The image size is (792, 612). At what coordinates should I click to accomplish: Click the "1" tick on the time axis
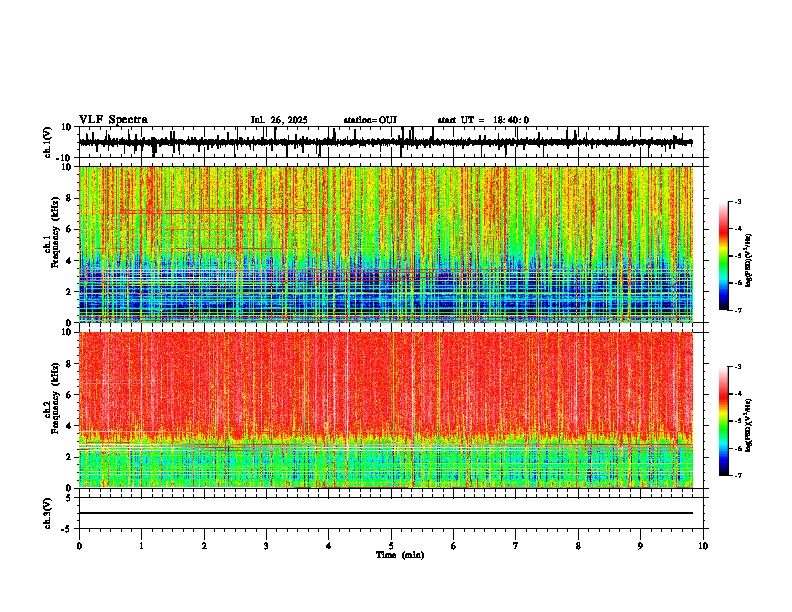pos(141,546)
